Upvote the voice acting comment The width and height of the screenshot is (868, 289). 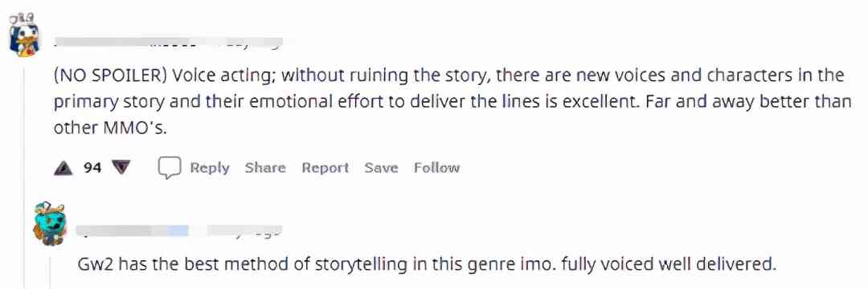(63, 168)
